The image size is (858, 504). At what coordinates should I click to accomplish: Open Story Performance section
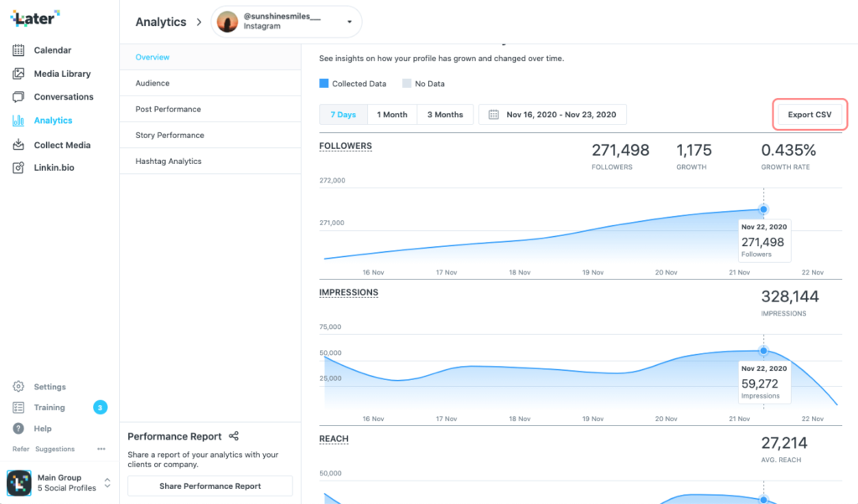(210, 135)
